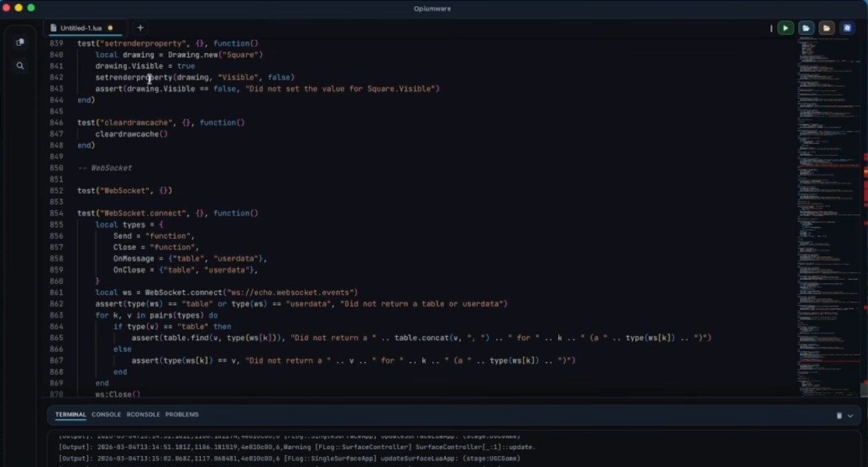868x467 pixels.
Task: Click the "cleardrawcache" string on line 846
Action: [x=135, y=123]
